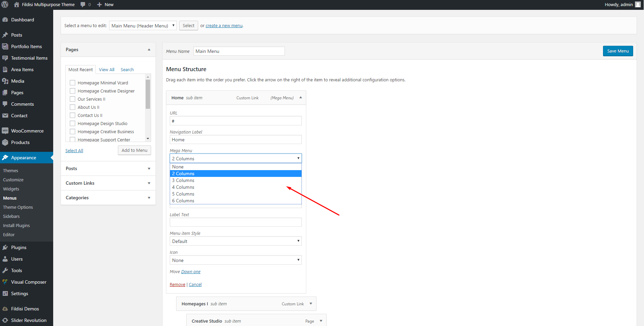Click the Users person icon
The height and width of the screenshot is (326, 644).
point(5,259)
